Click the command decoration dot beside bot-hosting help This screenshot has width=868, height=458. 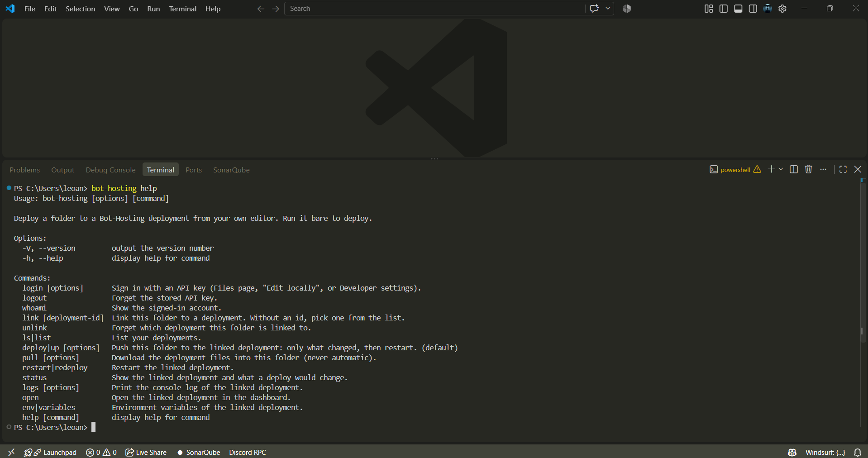(x=9, y=188)
